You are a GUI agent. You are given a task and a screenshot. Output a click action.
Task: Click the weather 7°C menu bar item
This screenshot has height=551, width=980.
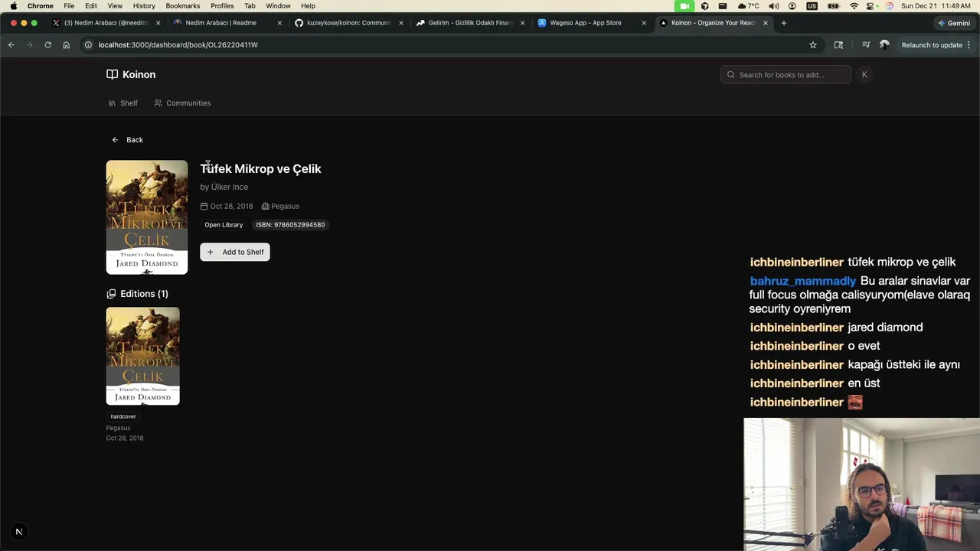pyautogui.click(x=748, y=5)
